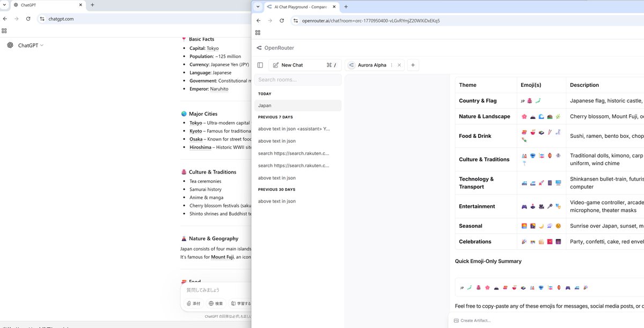Open the three-dot menu on Aurora Alpha
This screenshot has width=644, height=328.
pos(392,65)
